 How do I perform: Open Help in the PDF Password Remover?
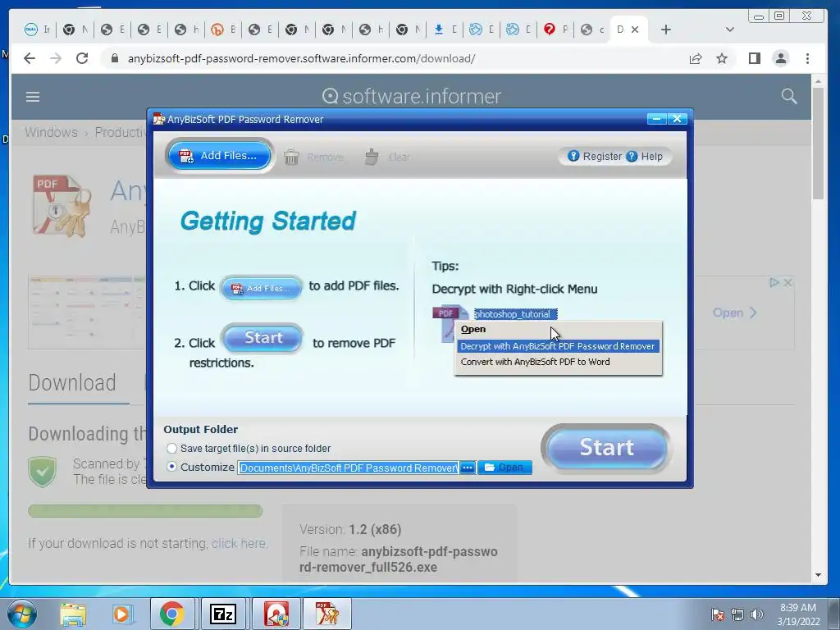click(x=645, y=157)
